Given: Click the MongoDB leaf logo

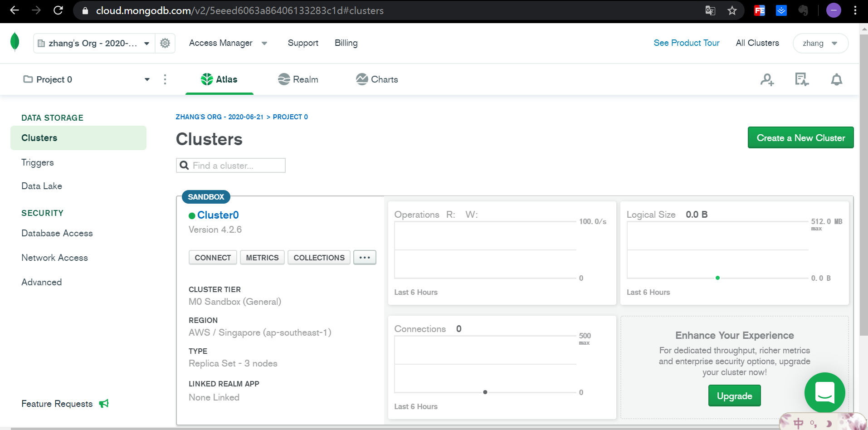Looking at the screenshot, I should pos(15,42).
